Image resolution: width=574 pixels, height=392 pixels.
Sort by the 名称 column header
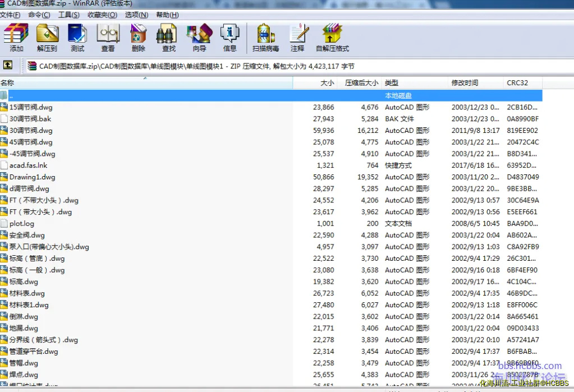pyautogui.click(x=146, y=83)
